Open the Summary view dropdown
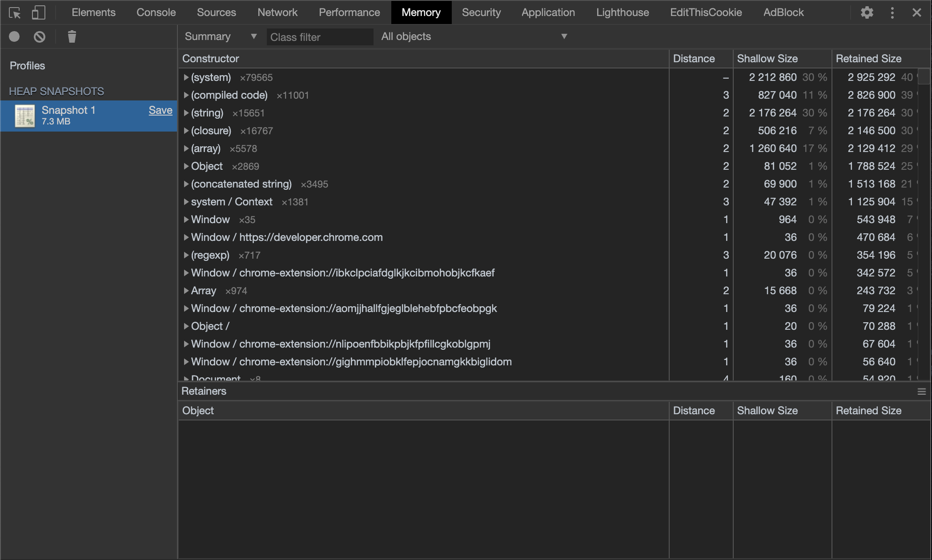This screenshot has width=932, height=560. pos(221,36)
